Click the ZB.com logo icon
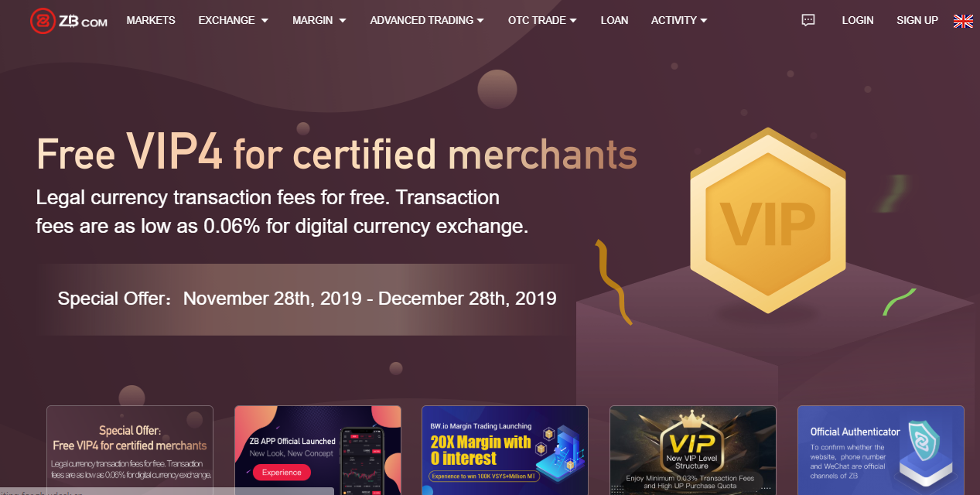980x495 pixels. click(42, 21)
